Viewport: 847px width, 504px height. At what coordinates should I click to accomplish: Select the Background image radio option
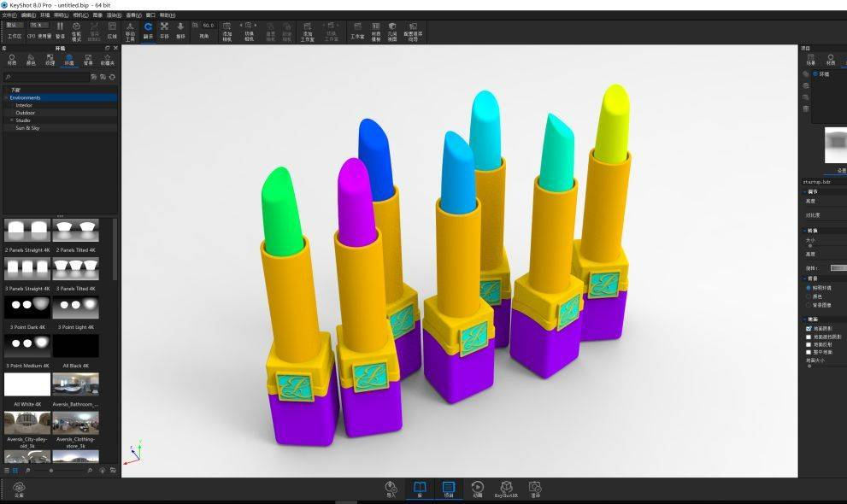coord(809,305)
